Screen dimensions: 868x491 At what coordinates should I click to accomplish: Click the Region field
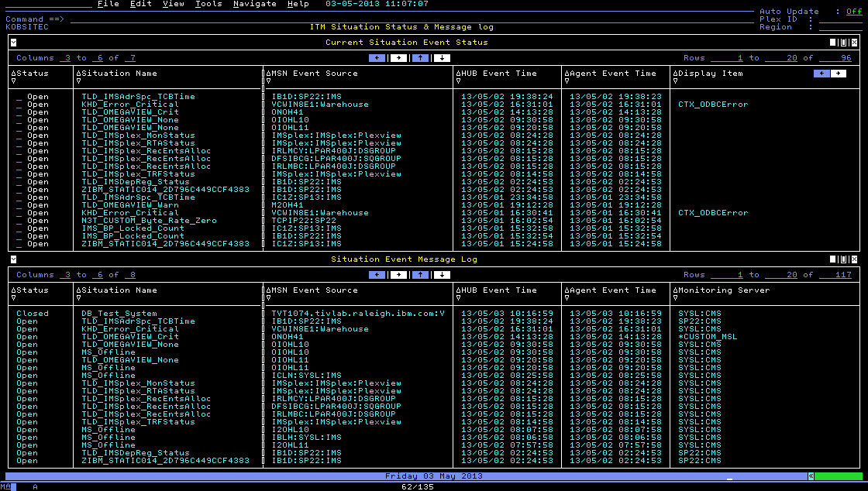840,27
